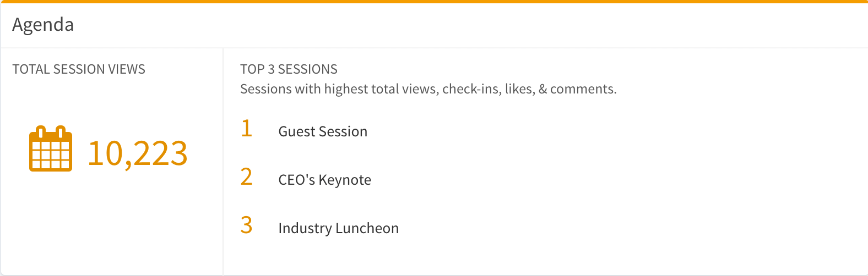The image size is (868, 276).
Task: Open the Industry Luncheon session
Action: click(x=338, y=228)
